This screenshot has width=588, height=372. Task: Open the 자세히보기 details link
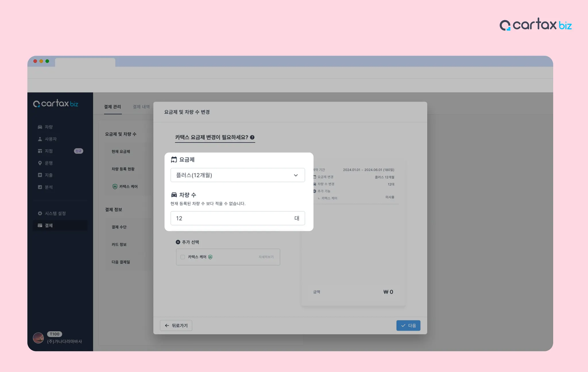click(x=266, y=257)
